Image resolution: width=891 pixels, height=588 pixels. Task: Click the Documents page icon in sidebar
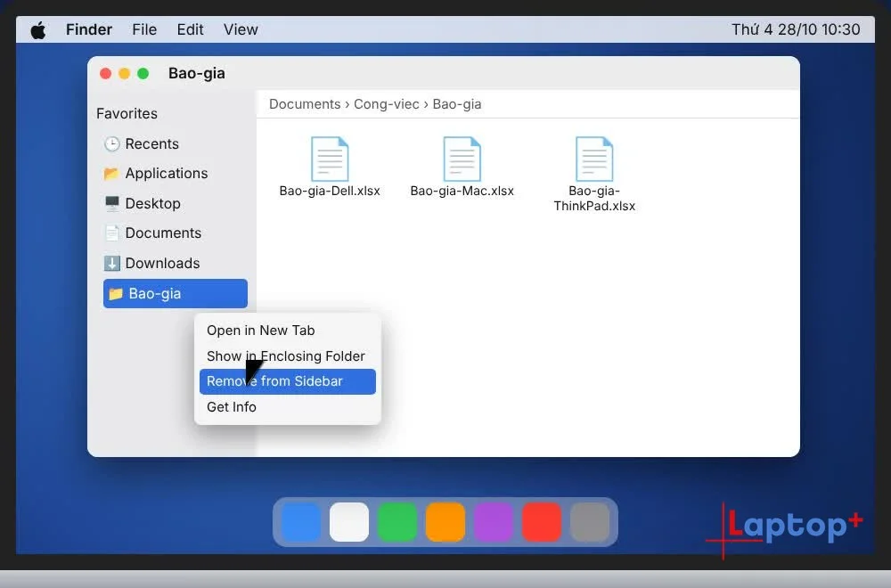tap(112, 233)
